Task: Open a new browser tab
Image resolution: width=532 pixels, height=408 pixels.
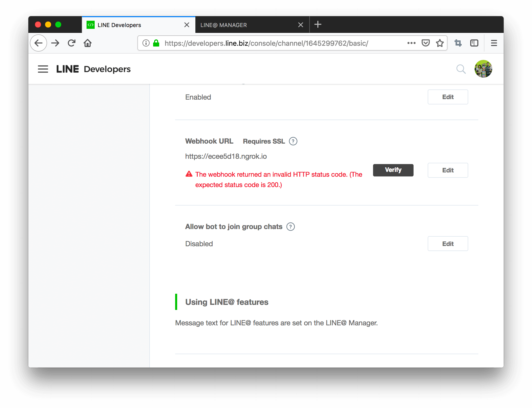Action: click(318, 25)
